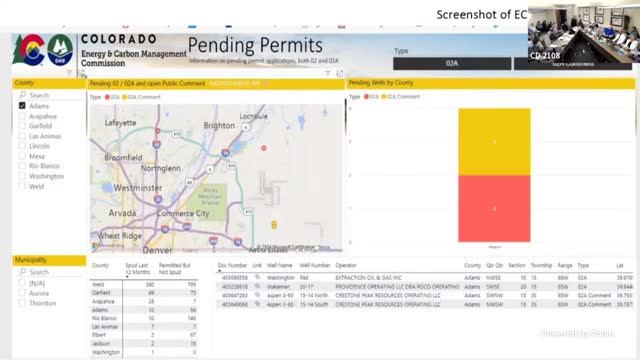The height and width of the screenshot is (360, 640).
Task: Click the focus mode icon above the map
Action: click(340, 73)
